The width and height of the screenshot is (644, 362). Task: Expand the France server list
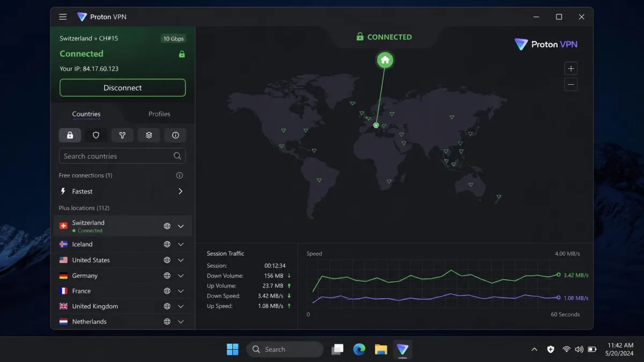(181, 291)
